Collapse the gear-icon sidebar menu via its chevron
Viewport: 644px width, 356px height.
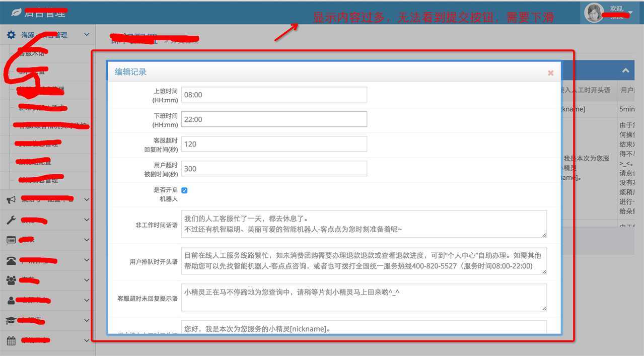coord(87,35)
